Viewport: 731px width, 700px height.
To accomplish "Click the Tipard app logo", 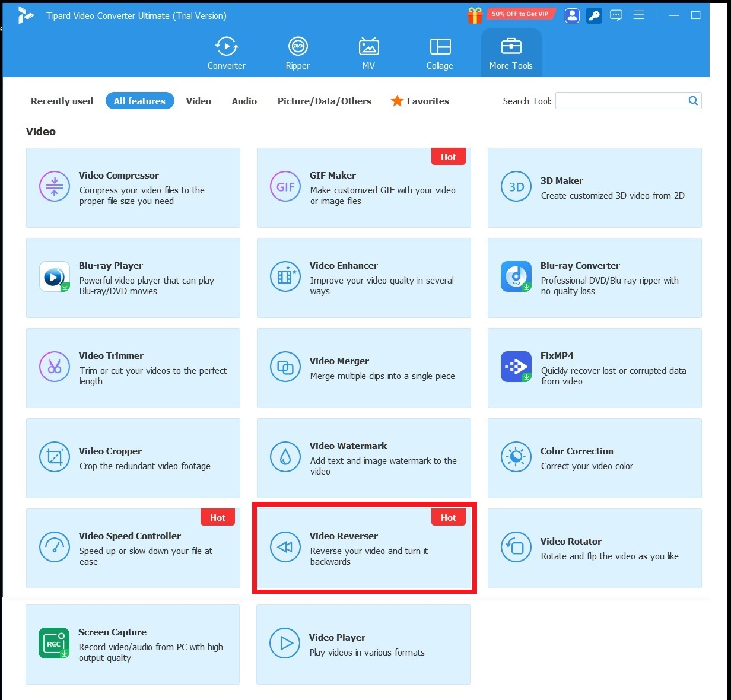I will [x=26, y=15].
